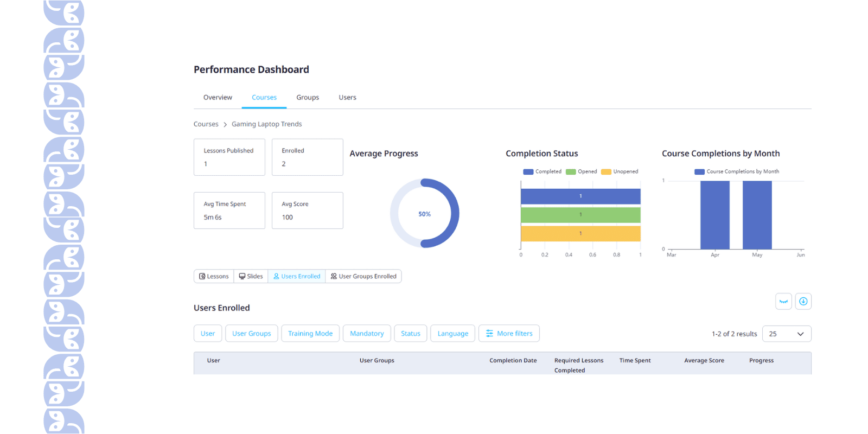The image size is (868, 434).
Task: Sort by User Groups column header
Action: (x=376, y=361)
